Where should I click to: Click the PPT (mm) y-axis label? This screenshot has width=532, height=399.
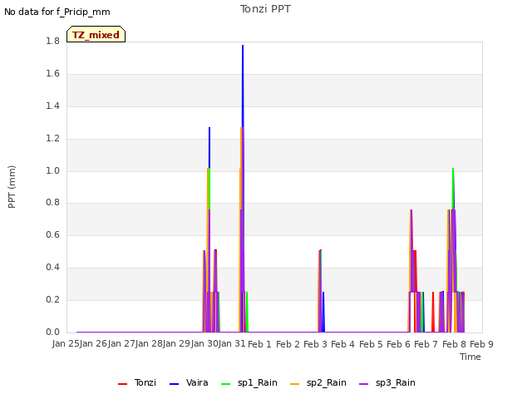(12, 187)
